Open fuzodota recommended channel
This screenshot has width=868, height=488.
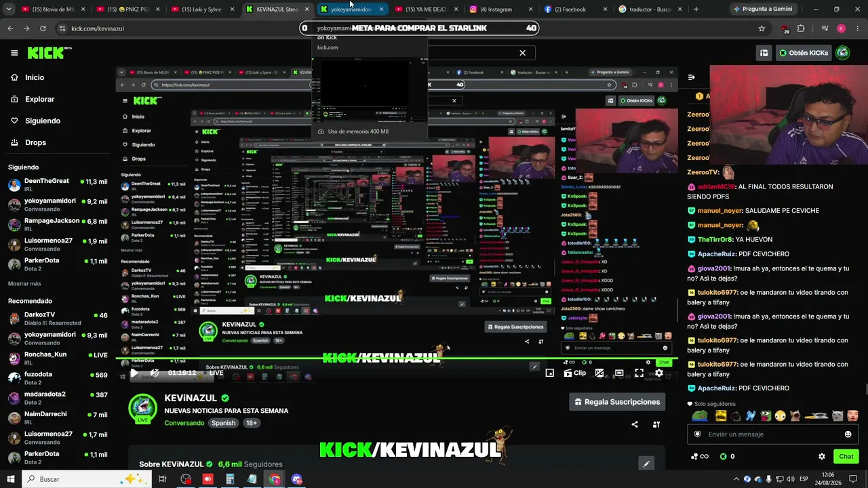coord(58,378)
